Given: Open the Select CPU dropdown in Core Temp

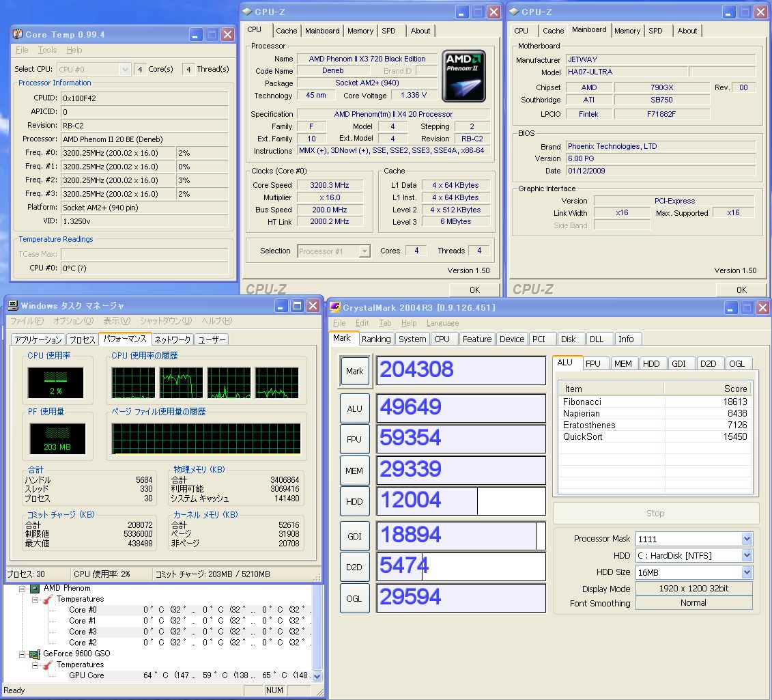Looking at the screenshot, I should 125,69.
